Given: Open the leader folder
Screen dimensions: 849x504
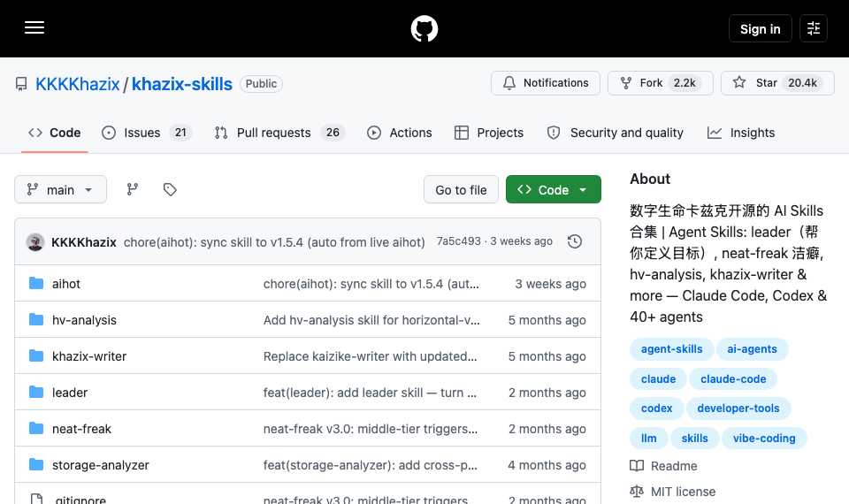Looking at the screenshot, I should [x=70, y=393].
